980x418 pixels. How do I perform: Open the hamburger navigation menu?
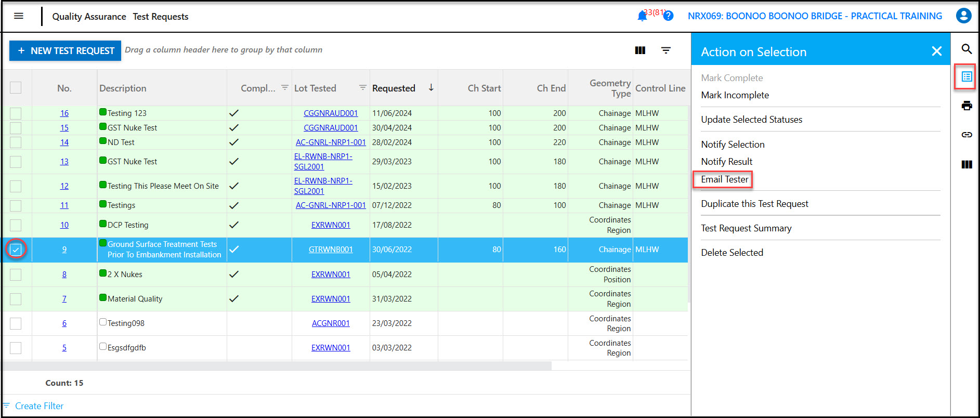pos(19,16)
